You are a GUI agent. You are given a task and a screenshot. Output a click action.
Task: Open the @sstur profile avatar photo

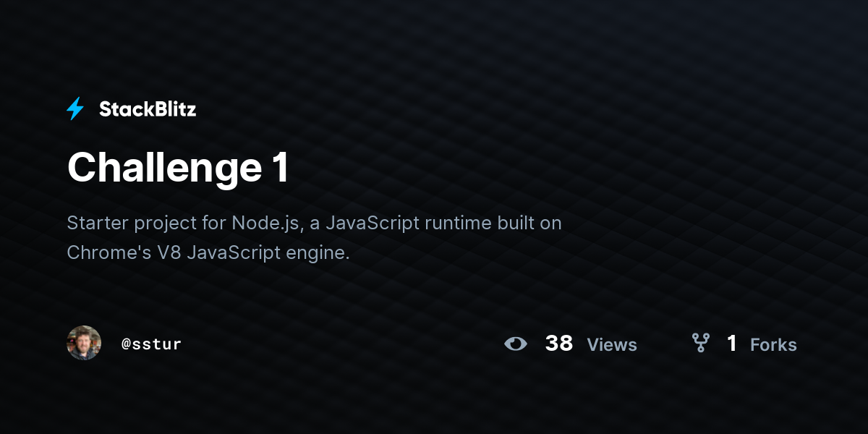(x=84, y=343)
